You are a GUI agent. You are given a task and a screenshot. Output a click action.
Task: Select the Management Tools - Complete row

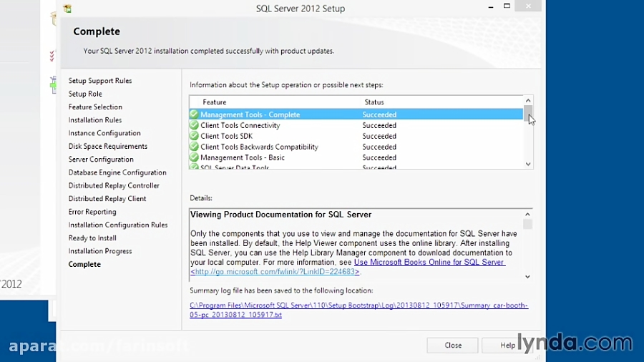356,114
